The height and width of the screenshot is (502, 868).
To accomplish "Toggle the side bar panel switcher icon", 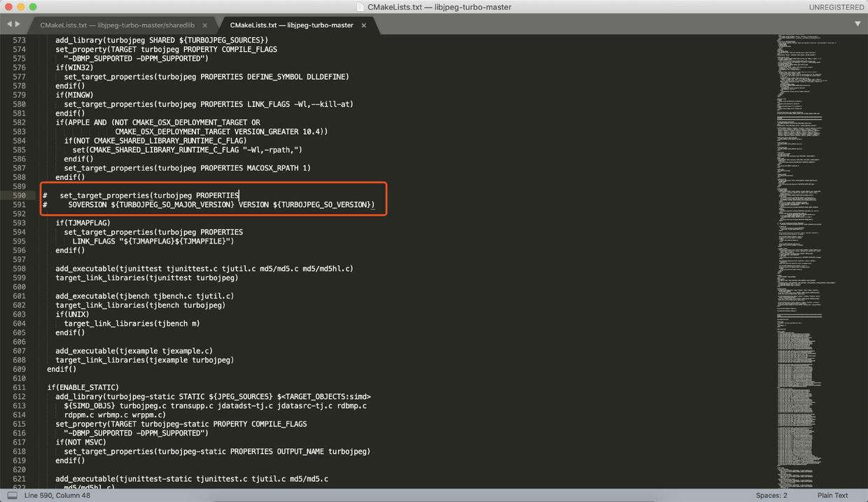I will point(12,495).
